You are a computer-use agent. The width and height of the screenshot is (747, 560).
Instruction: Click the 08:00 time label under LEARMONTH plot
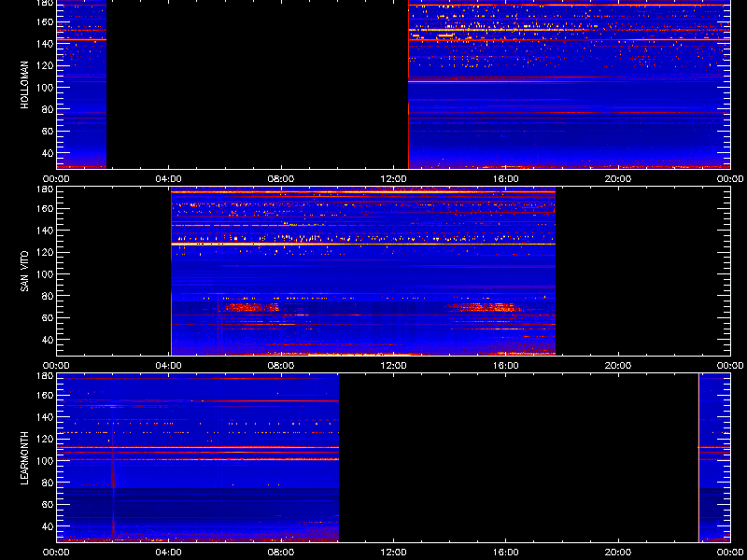281,553
